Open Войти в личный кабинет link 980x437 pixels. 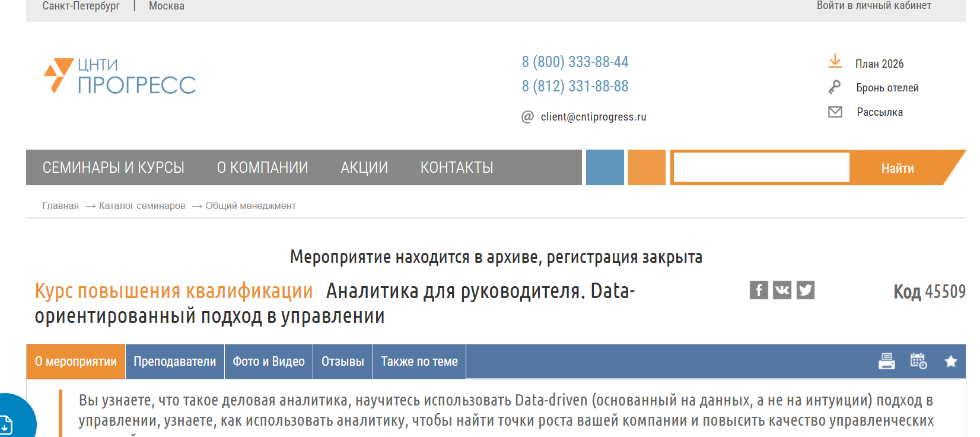tap(873, 6)
